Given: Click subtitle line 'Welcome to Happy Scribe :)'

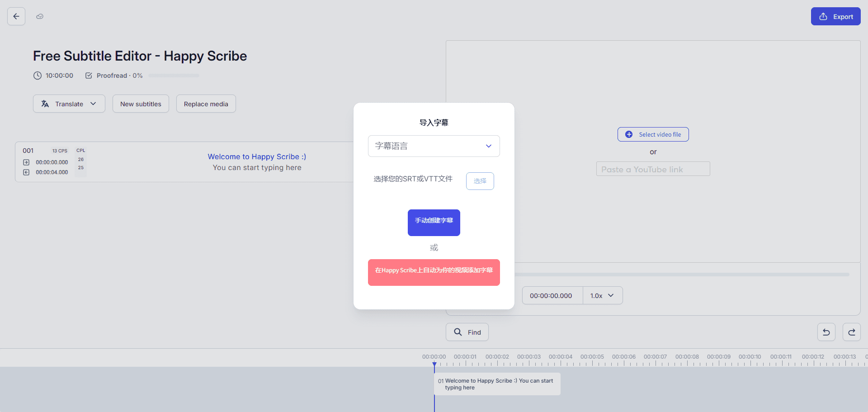Looking at the screenshot, I should pyautogui.click(x=257, y=156).
